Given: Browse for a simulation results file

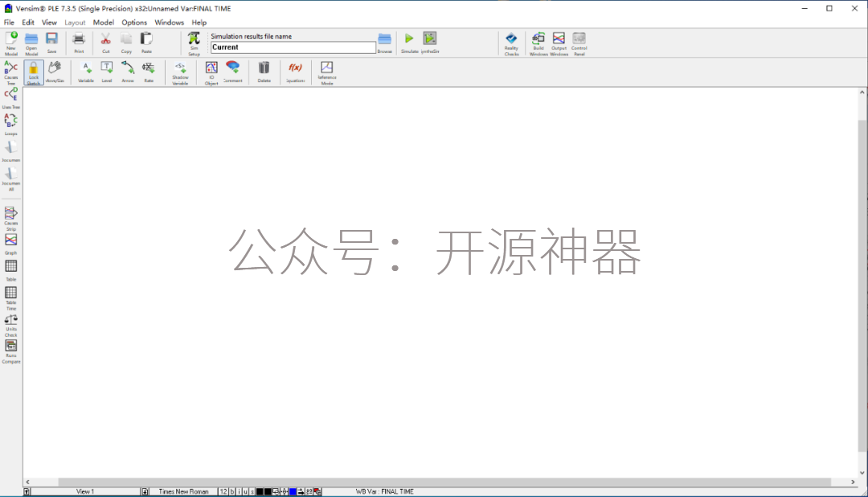Looking at the screenshot, I should [385, 43].
